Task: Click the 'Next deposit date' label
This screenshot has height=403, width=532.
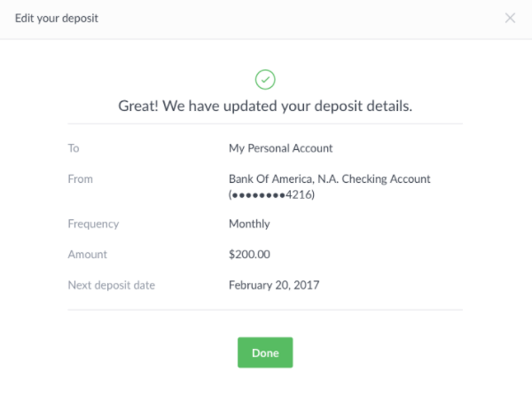Action: click(x=112, y=285)
